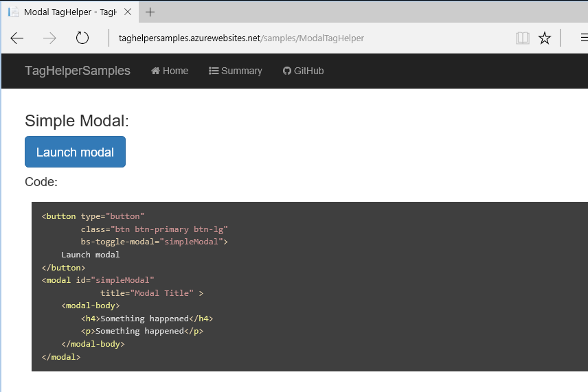Click the "Simple Modal:" heading
The width and height of the screenshot is (588, 392).
[x=77, y=121]
